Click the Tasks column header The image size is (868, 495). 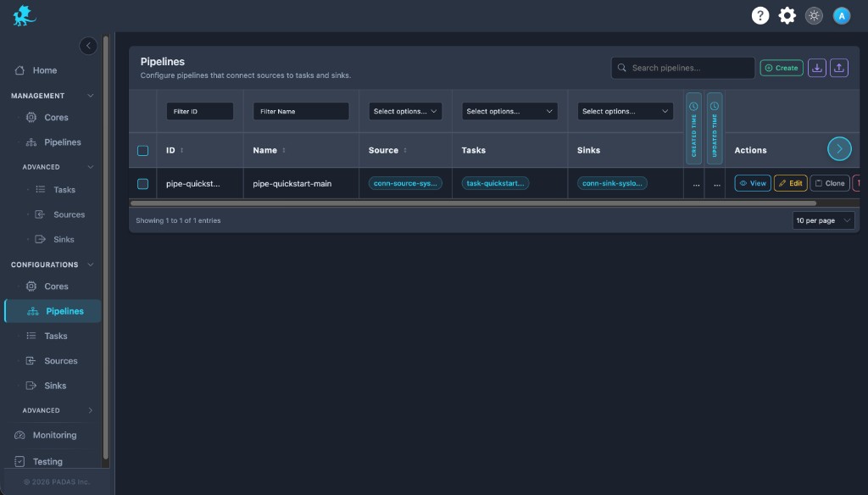click(473, 151)
